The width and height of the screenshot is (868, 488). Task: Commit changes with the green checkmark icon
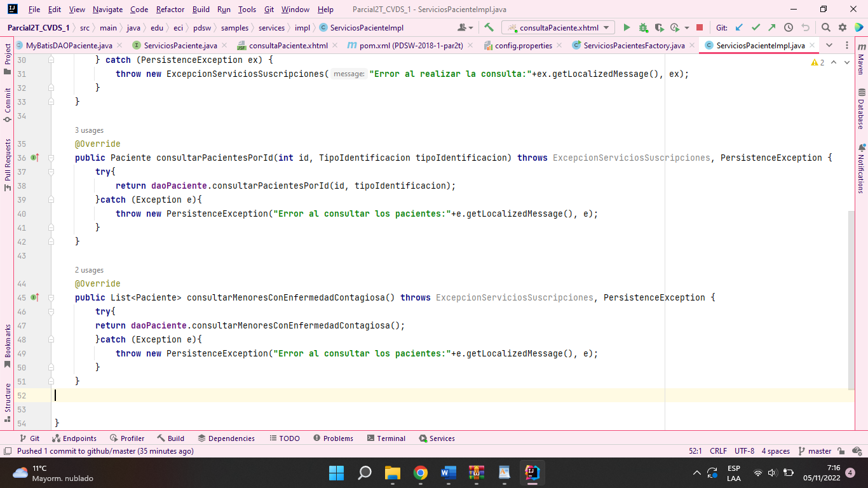[756, 27]
